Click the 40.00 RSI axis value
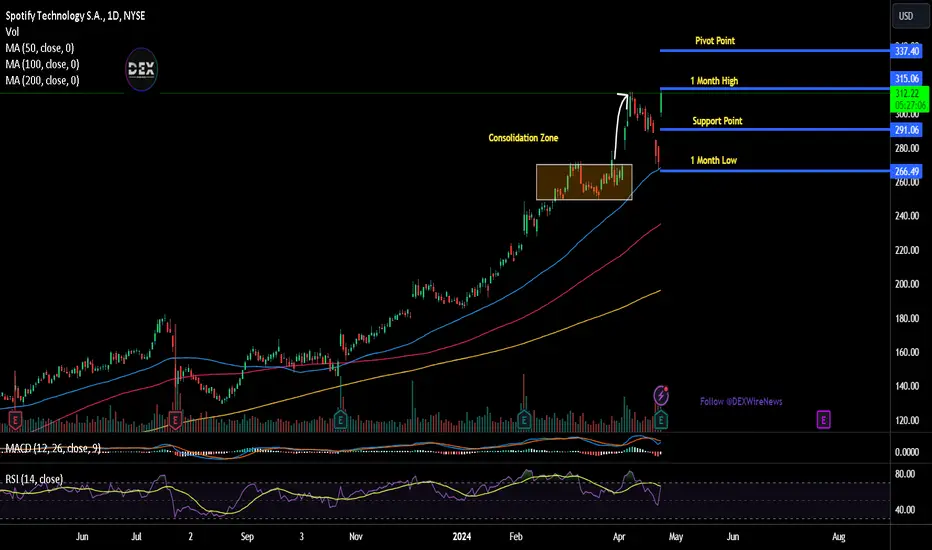The height and width of the screenshot is (550, 932). pyautogui.click(x=905, y=510)
